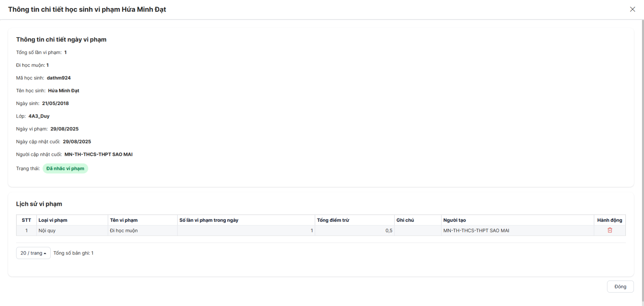Click the Người tạo column header
Image resolution: width=644 pixels, height=306 pixels.
click(454, 220)
